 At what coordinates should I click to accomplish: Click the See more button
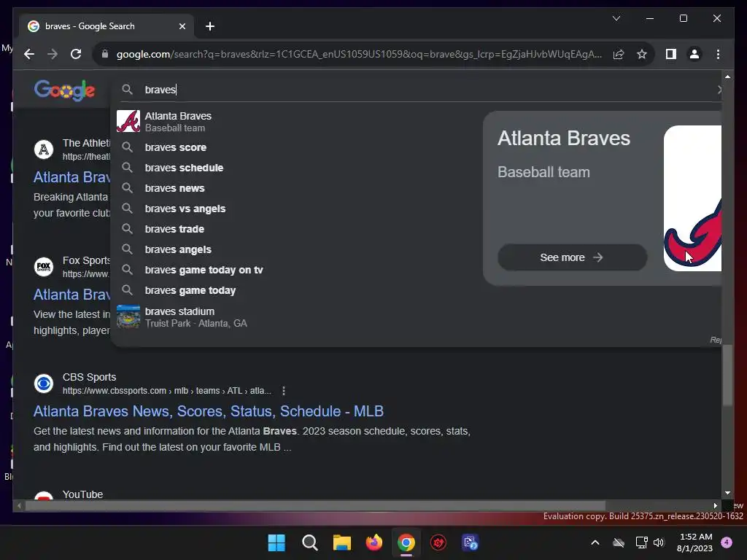coord(572,257)
